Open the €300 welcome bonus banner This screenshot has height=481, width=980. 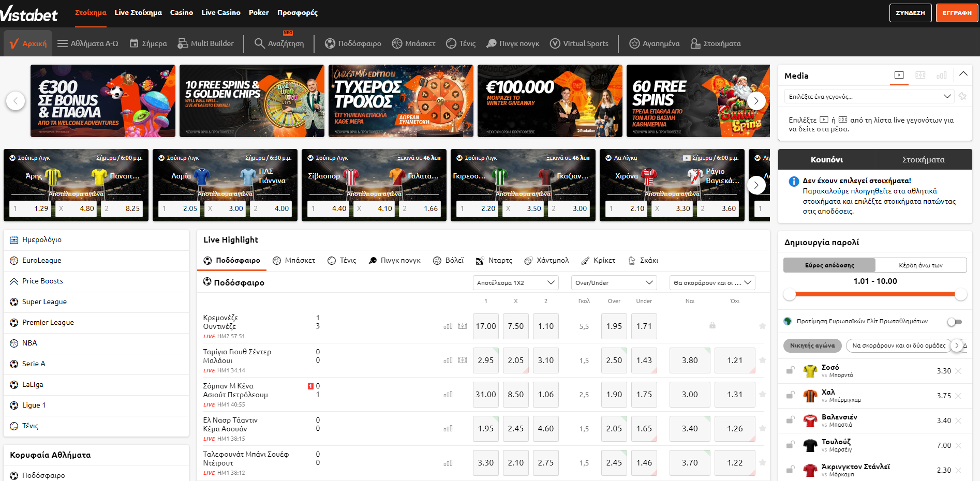(103, 101)
